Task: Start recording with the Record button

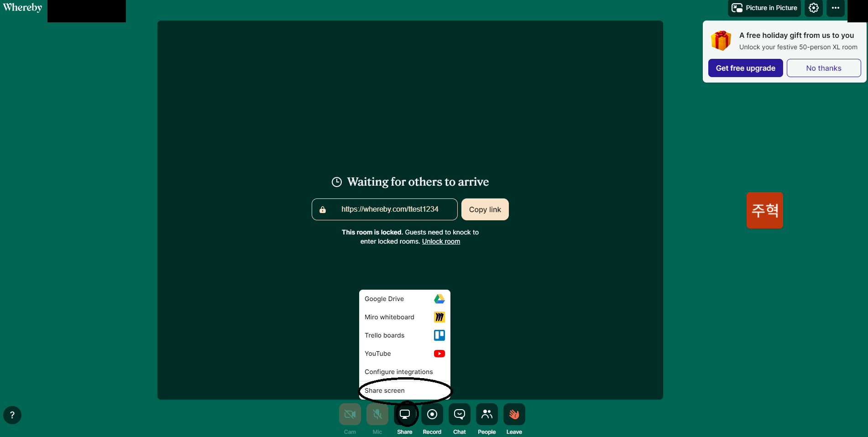Action: click(x=432, y=414)
